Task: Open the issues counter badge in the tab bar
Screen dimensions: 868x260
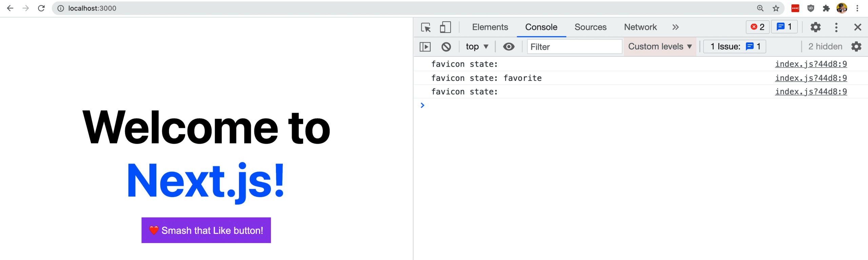Action: 784,27
